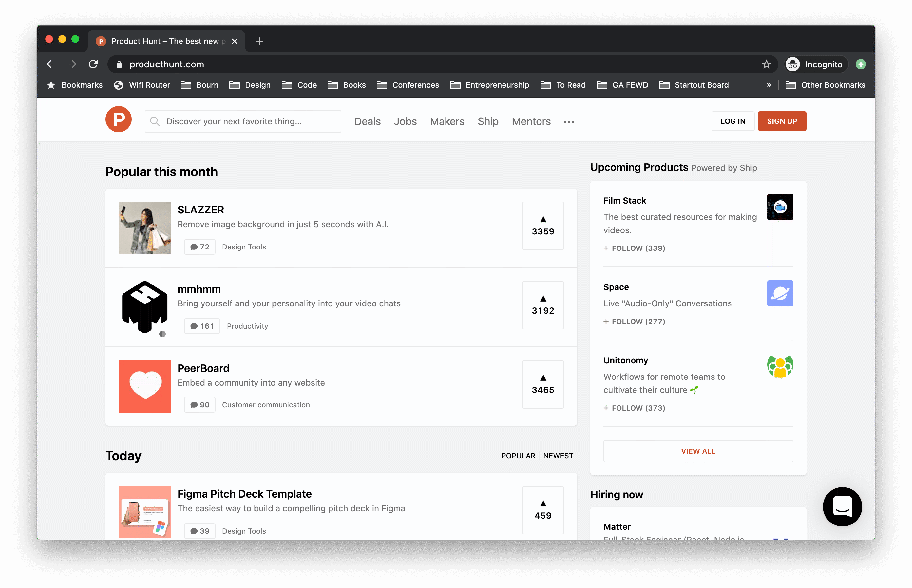Open PeerBoard comments (90)
This screenshot has width=912, height=588.
(200, 405)
